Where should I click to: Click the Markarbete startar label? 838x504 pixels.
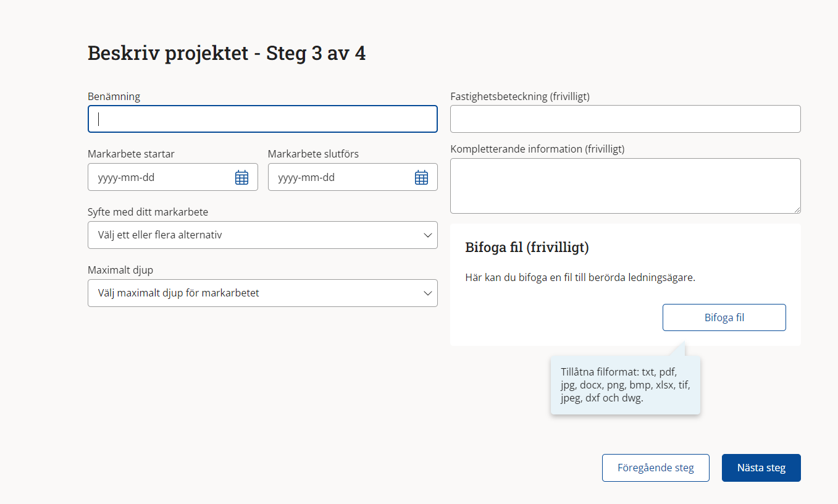point(131,154)
